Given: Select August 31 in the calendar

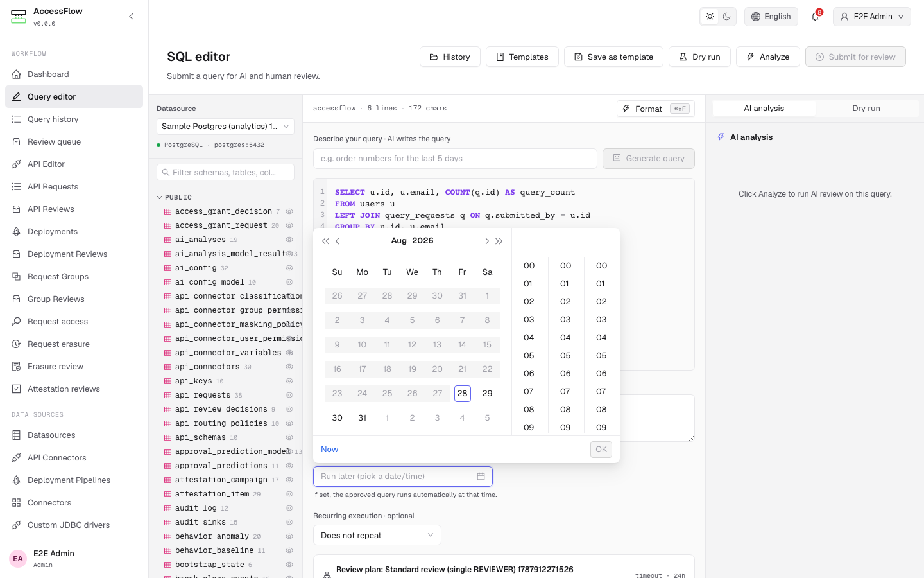Looking at the screenshot, I should coord(363,418).
